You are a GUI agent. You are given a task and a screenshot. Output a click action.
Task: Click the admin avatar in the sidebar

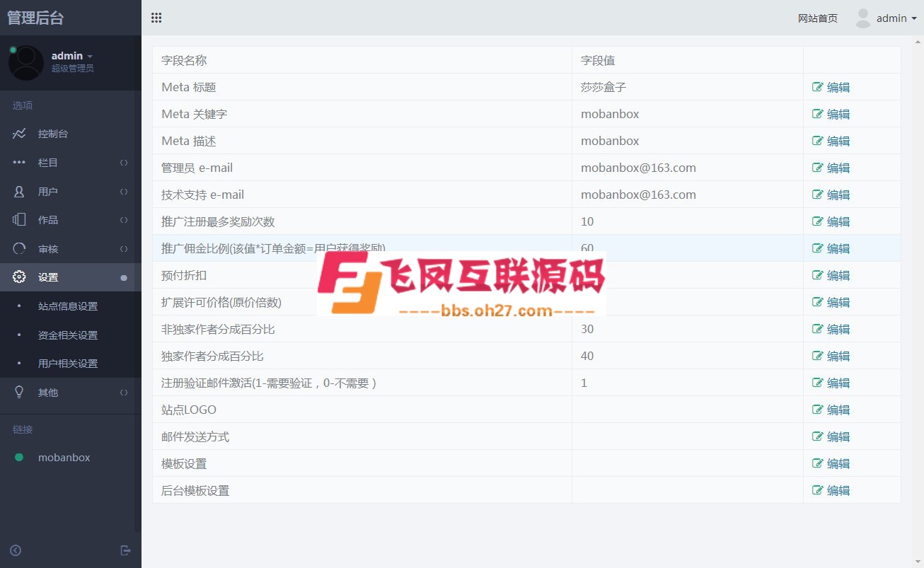point(25,63)
